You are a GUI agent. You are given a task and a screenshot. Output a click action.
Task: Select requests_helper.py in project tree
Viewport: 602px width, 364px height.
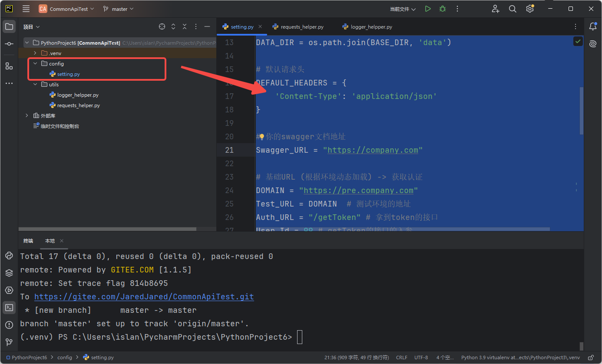tap(78, 105)
